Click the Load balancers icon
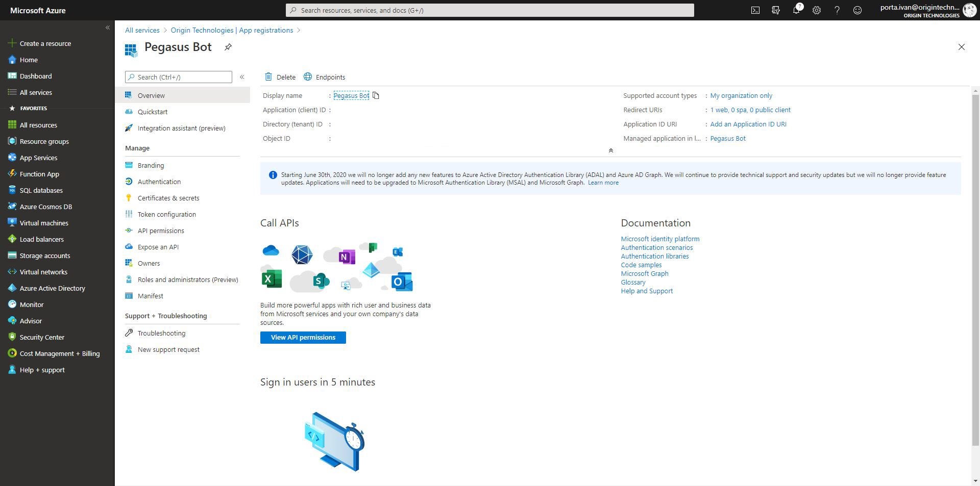The height and width of the screenshot is (486, 980). pyautogui.click(x=12, y=239)
